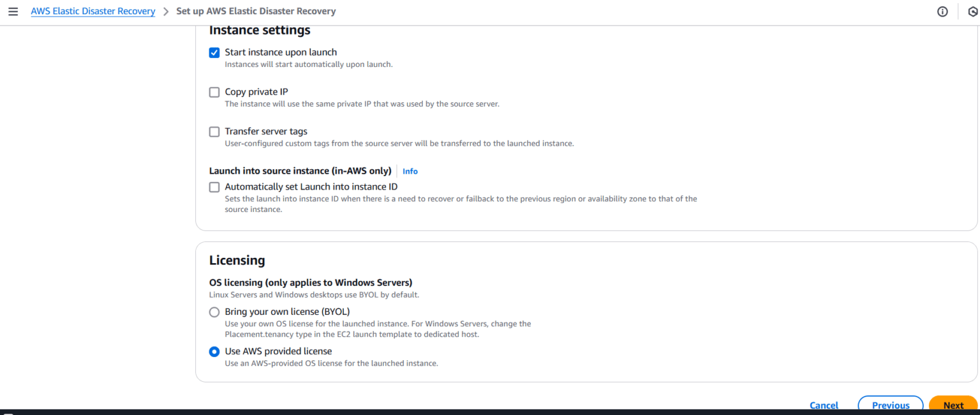Enable 'Transfer server tags'
This screenshot has height=415, width=980.
(x=214, y=132)
